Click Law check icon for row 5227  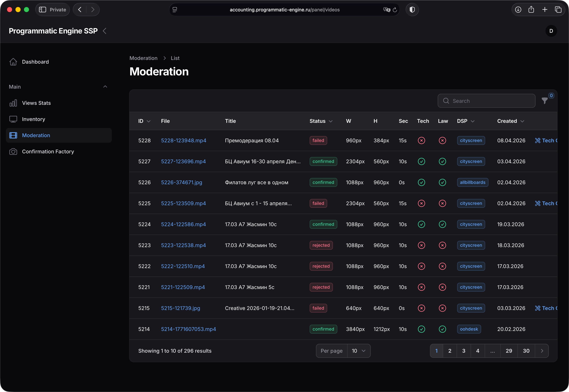(x=442, y=161)
